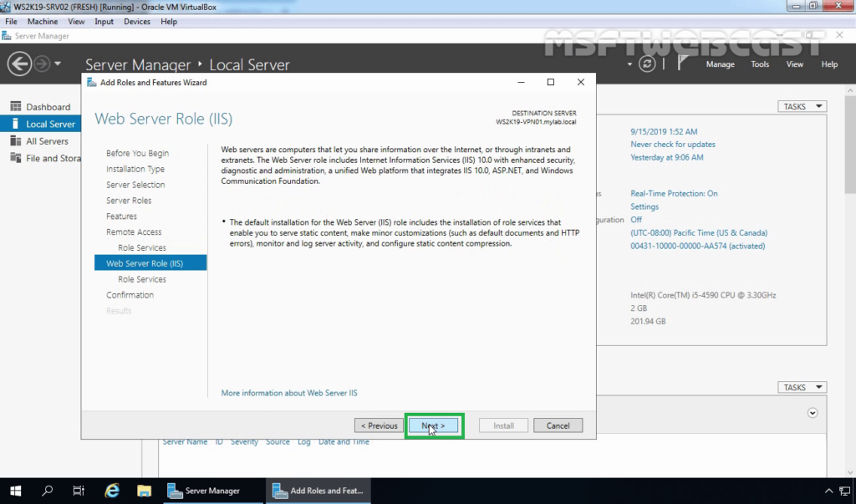Go to Remote Access step
This screenshot has width=856, height=504.
(x=134, y=232)
